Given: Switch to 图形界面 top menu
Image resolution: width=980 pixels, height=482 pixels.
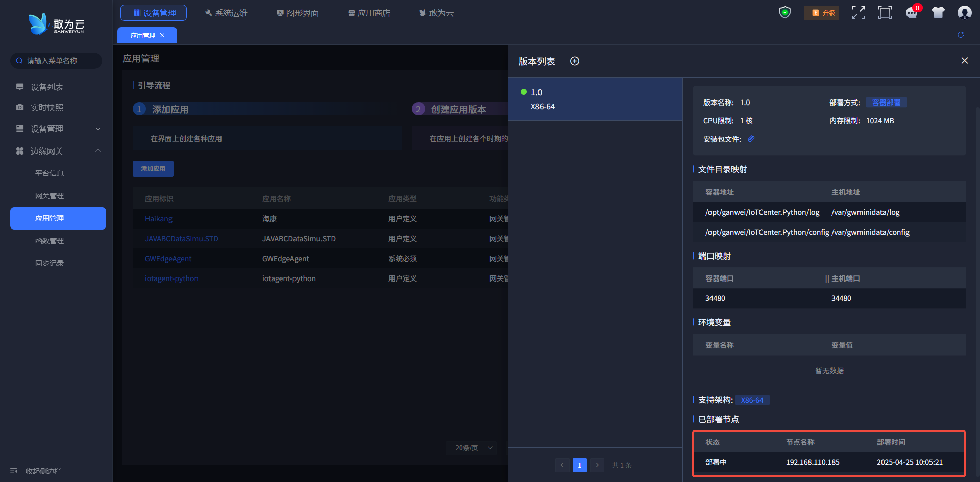Looking at the screenshot, I should click(298, 13).
